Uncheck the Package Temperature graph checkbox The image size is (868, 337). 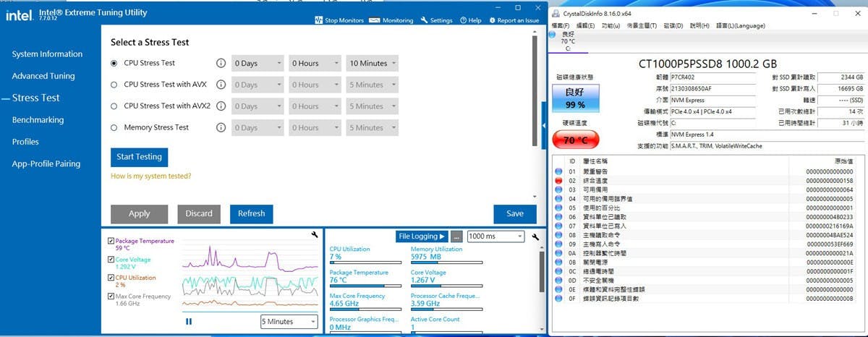[111, 241]
